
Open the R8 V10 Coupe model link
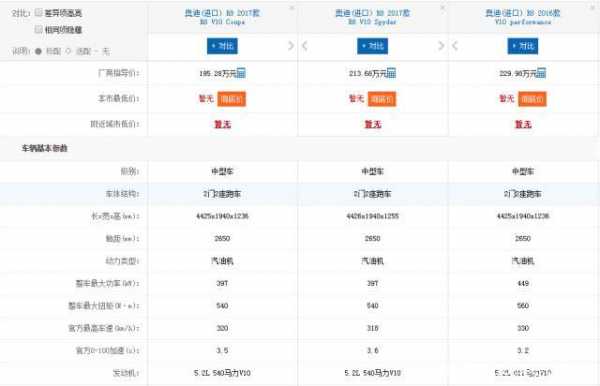point(222,17)
